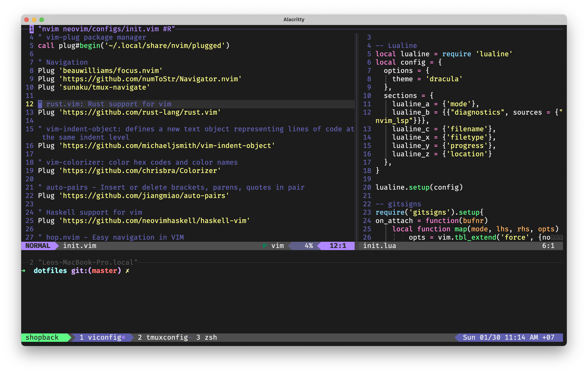Click the green prompt arrow in zsh pane
The image size is (588, 374).
click(x=23, y=271)
